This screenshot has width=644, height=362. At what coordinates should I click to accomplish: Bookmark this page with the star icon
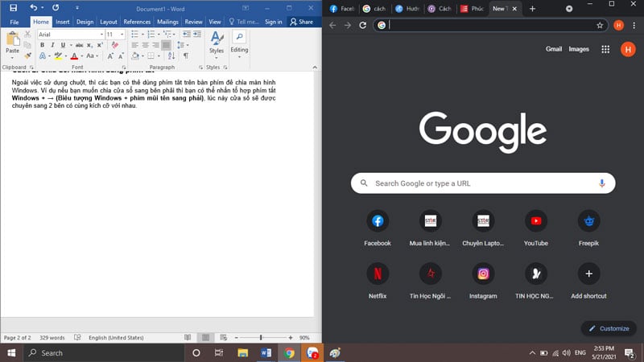(600, 25)
